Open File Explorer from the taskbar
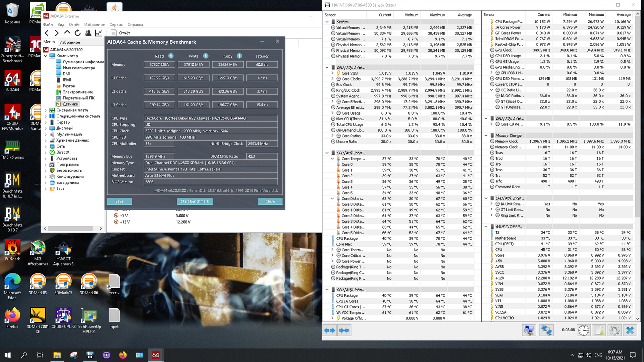644x362 pixels. click(57, 355)
